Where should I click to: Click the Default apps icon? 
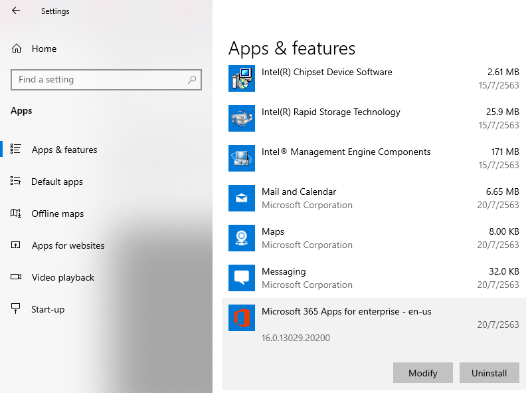point(15,180)
